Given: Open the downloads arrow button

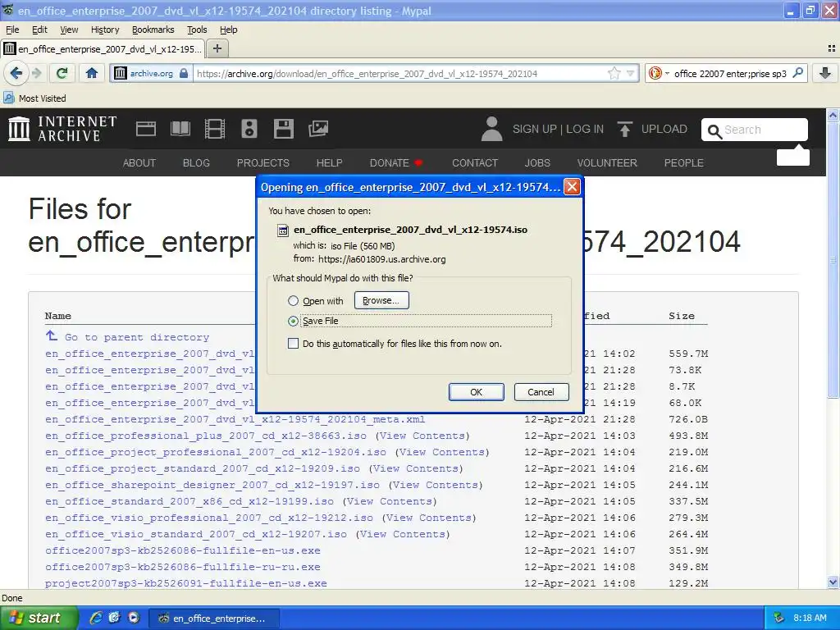Looking at the screenshot, I should [x=825, y=73].
